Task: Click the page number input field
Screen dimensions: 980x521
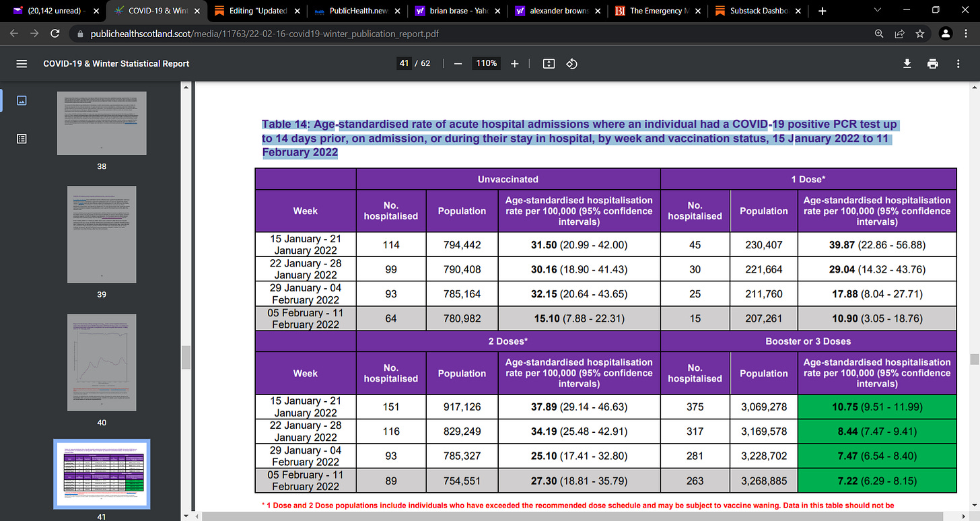Action: [404, 63]
